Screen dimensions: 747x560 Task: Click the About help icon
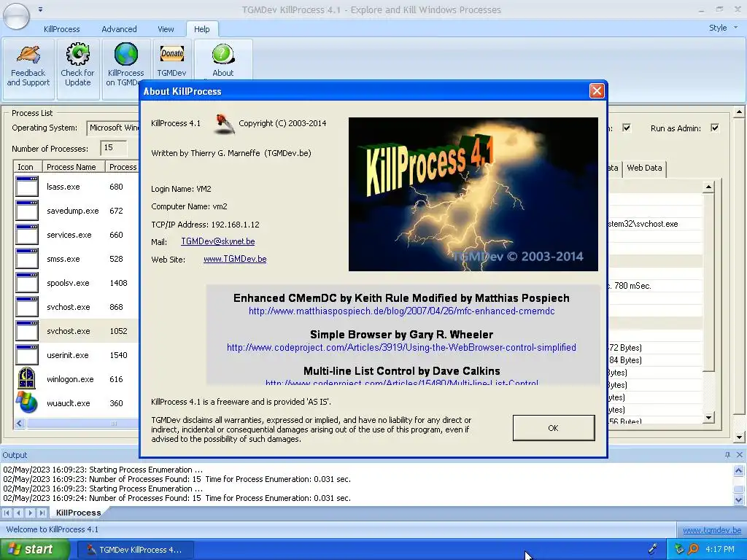coord(223,54)
